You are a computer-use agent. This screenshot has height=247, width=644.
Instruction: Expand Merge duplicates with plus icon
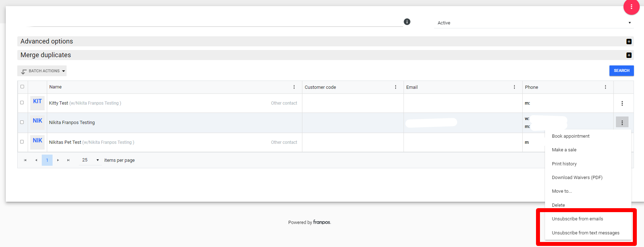[629, 55]
